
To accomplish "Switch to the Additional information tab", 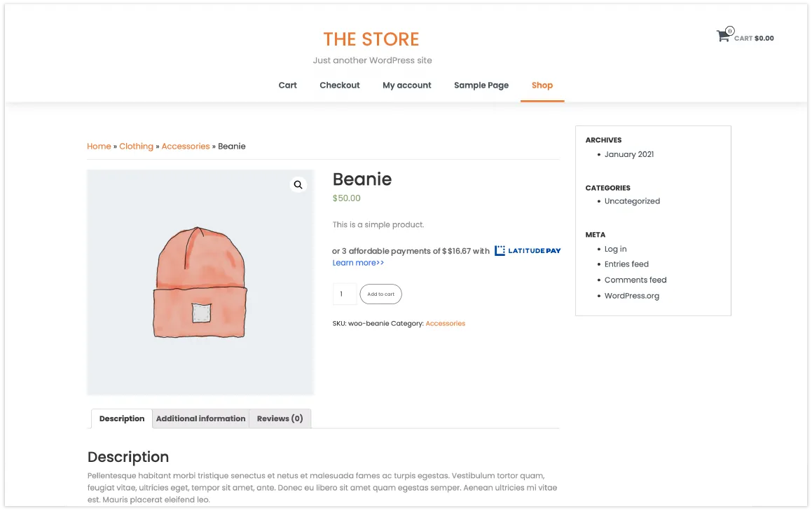I will coord(200,418).
